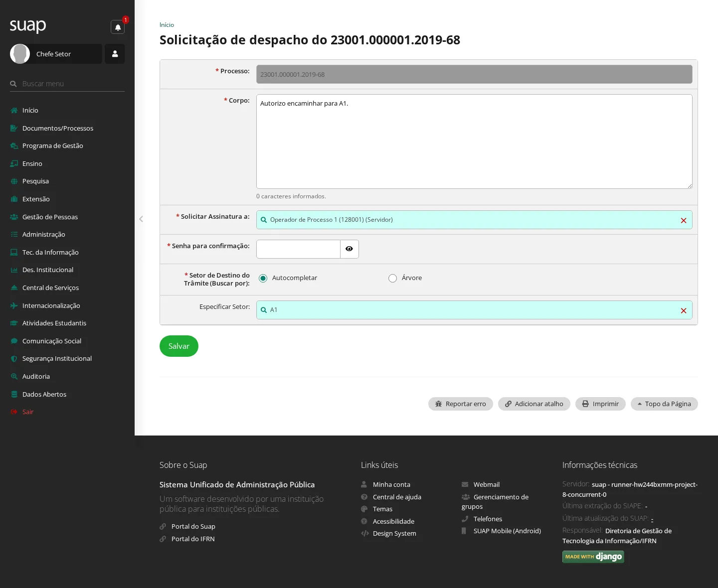This screenshot has width=718, height=588.
Task: Click the Auditoria search icon
Action: 14,377
